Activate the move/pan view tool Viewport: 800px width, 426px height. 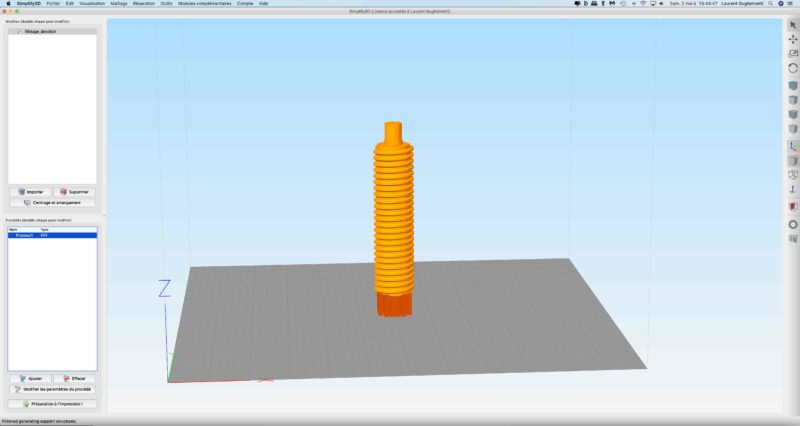(x=793, y=39)
